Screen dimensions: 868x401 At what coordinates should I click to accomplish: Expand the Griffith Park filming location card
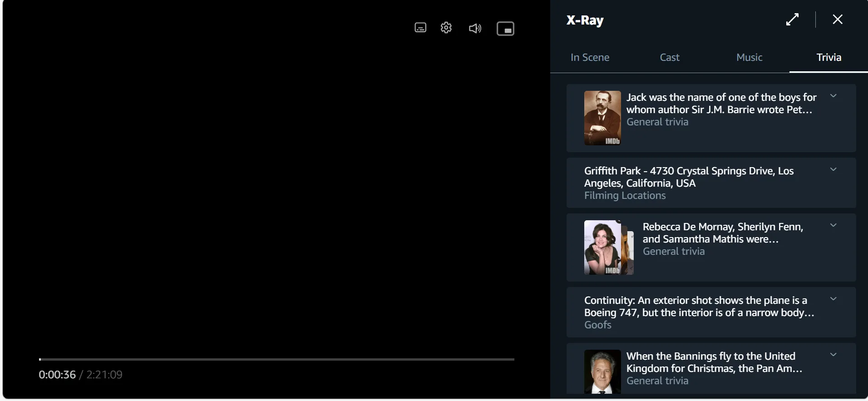(x=833, y=169)
